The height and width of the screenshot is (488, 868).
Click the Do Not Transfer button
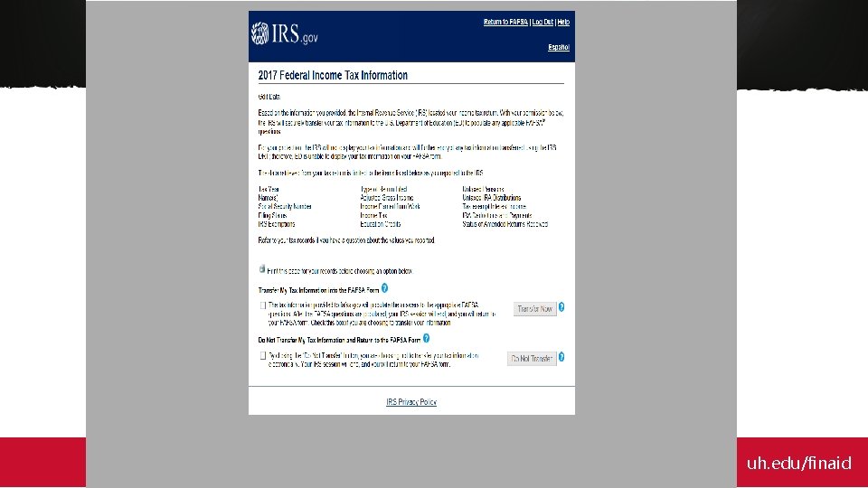[x=532, y=359]
